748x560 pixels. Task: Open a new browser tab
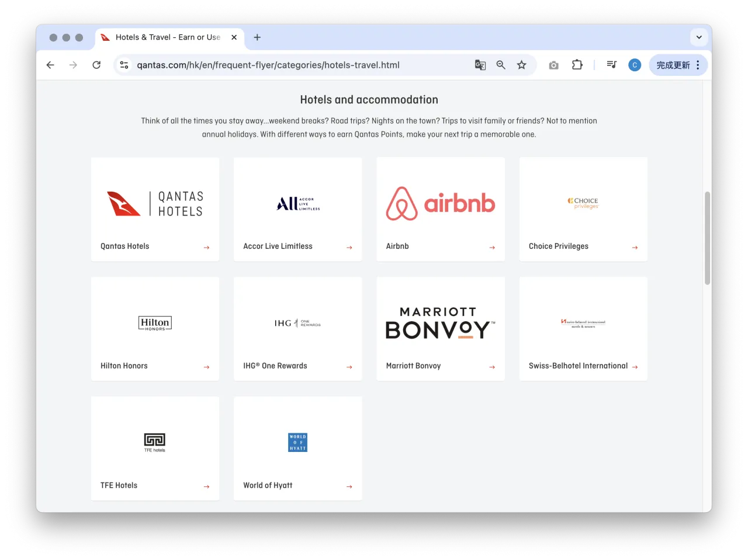pyautogui.click(x=257, y=37)
